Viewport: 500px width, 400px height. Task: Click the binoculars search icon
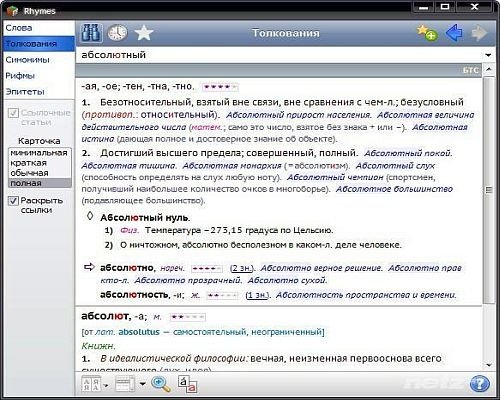pos(91,33)
